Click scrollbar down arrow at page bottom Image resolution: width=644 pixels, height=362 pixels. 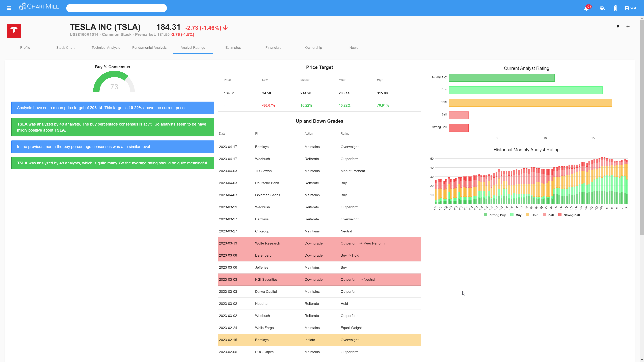click(x=642, y=360)
